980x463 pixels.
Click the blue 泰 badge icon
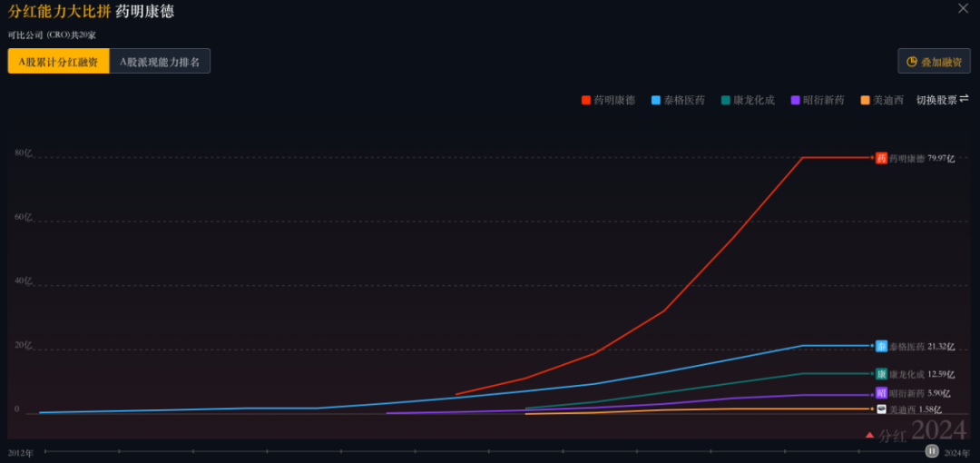click(x=881, y=346)
